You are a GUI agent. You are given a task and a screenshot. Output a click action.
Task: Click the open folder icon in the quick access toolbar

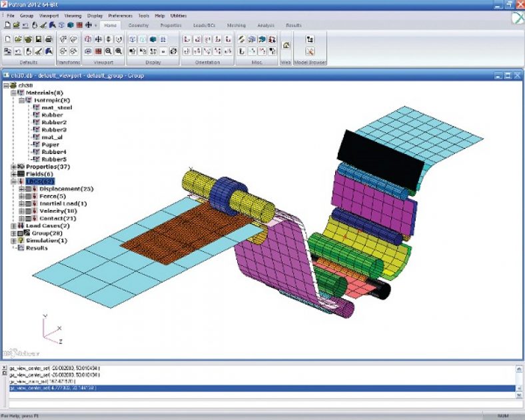click(16, 25)
